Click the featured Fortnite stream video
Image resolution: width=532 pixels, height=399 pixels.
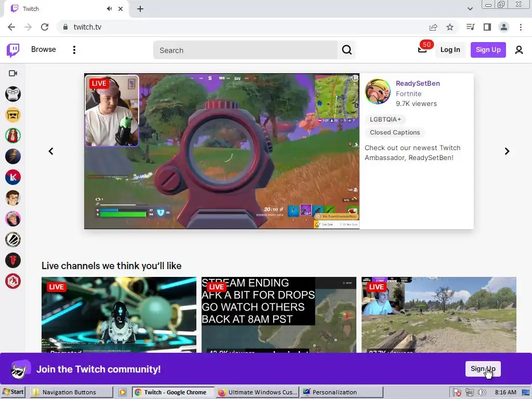221,151
